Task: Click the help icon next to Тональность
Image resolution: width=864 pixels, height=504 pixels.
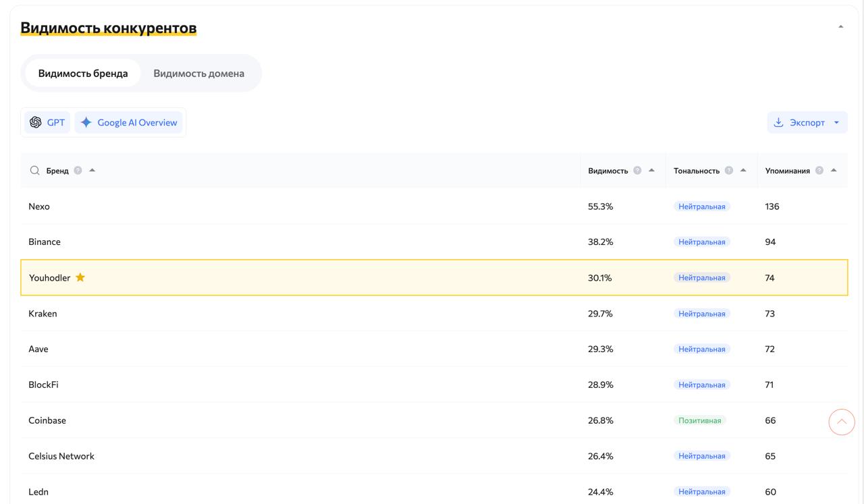Action: 729,171
